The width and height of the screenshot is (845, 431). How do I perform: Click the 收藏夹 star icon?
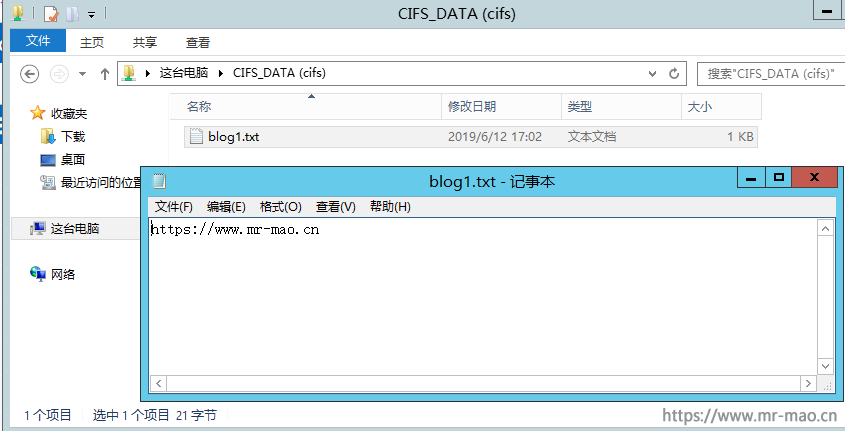[37, 113]
